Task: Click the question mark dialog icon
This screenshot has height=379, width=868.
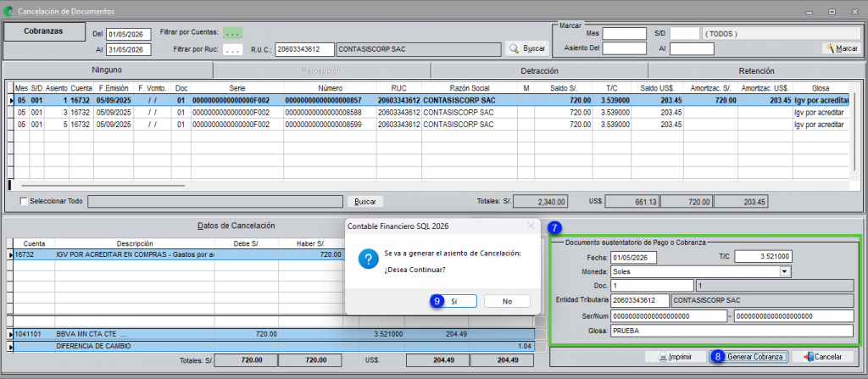Action: tap(368, 259)
